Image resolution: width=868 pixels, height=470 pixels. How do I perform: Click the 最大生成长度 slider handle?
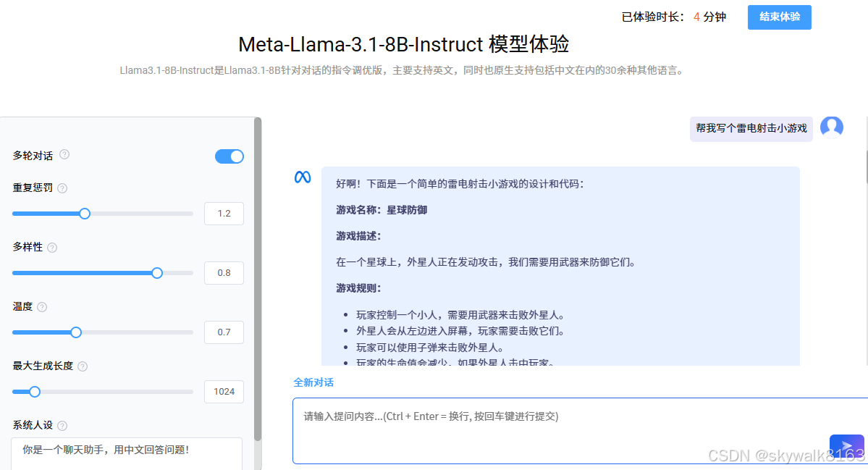click(35, 392)
